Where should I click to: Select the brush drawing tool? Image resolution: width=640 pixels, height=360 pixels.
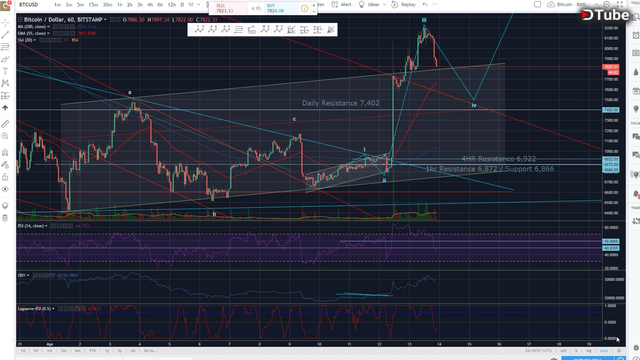click(x=5, y=59)
